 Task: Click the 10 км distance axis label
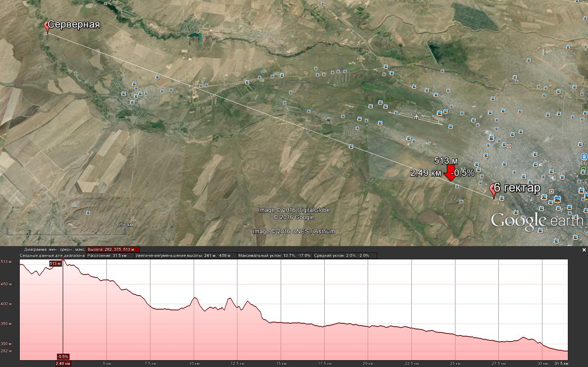[x=194, y=364]
